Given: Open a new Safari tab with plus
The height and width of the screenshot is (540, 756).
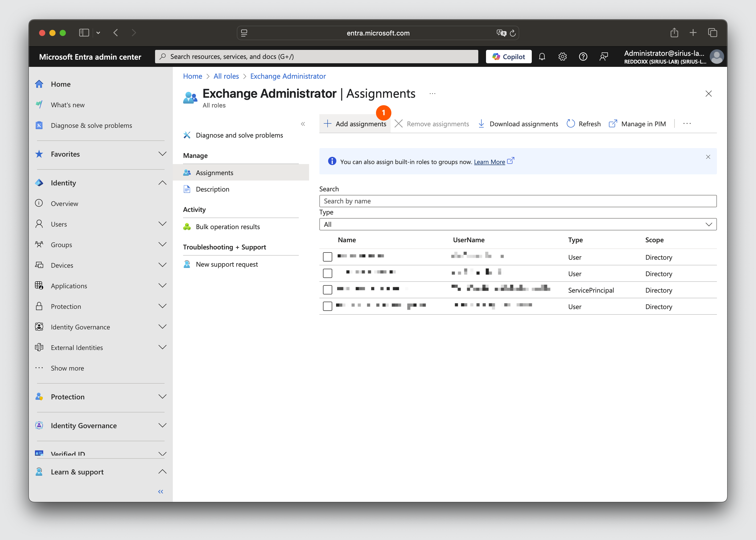Looking at the screenshot, I should [693, 33].
